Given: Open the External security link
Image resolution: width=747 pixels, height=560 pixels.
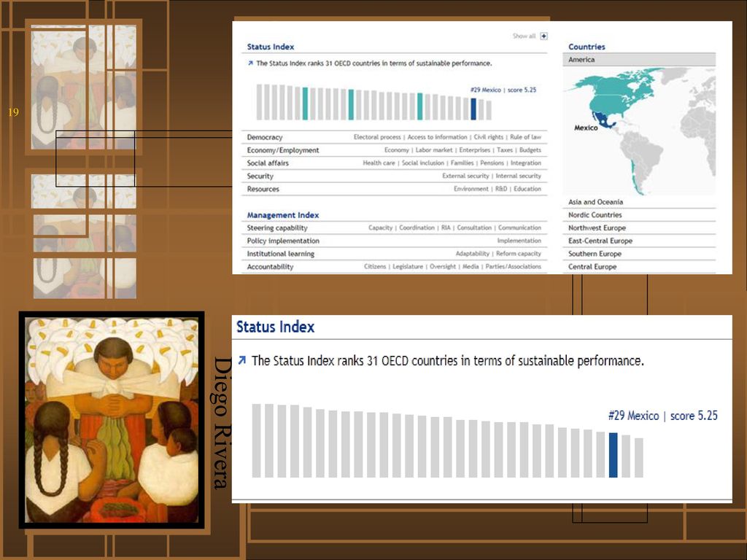Looking at the screenshot, I should tap(465, 176).
